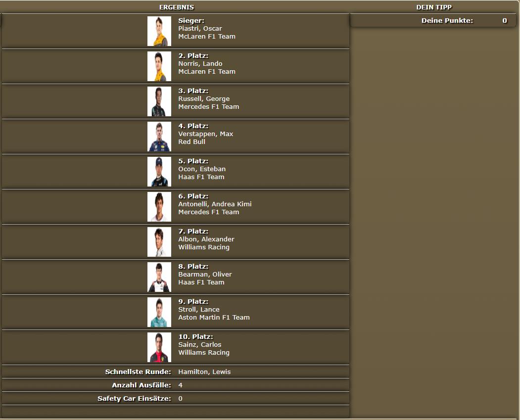520x420 pixels.
Task: Select the Deine Punkte score row
Action: [x=433, y=21]
